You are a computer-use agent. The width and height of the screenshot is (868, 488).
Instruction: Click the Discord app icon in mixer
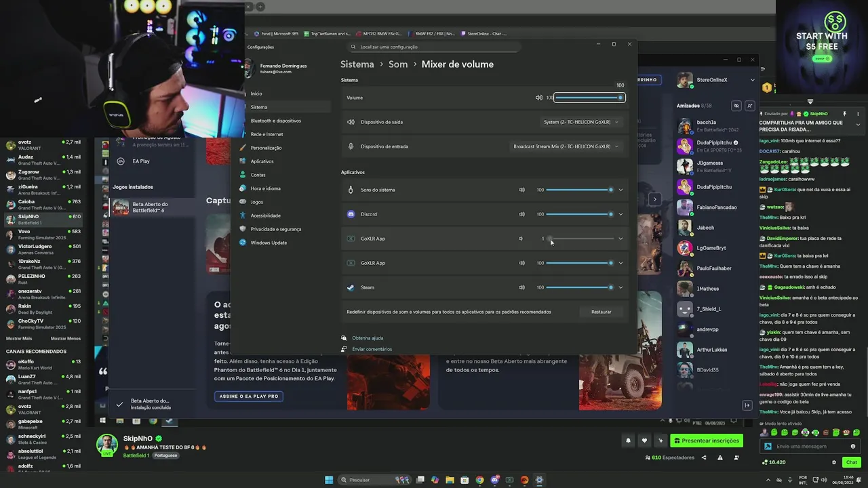pyautogui.click(x=351, y=214)
